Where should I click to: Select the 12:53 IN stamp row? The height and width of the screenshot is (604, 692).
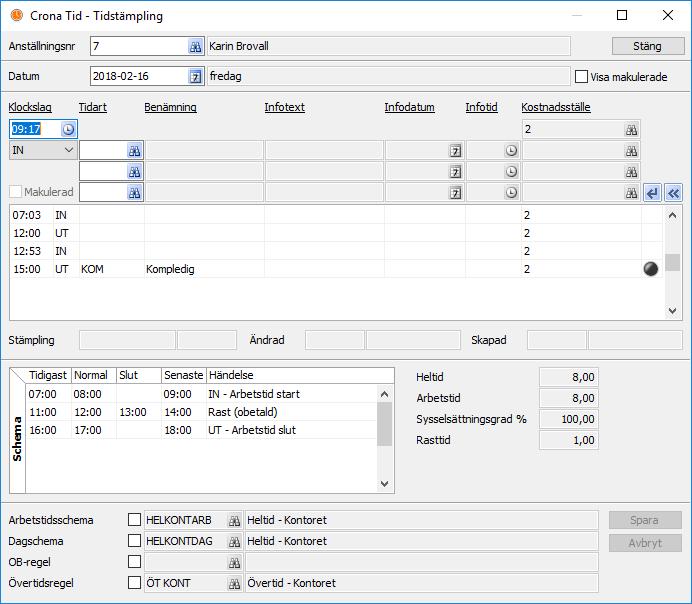[335, 251]
